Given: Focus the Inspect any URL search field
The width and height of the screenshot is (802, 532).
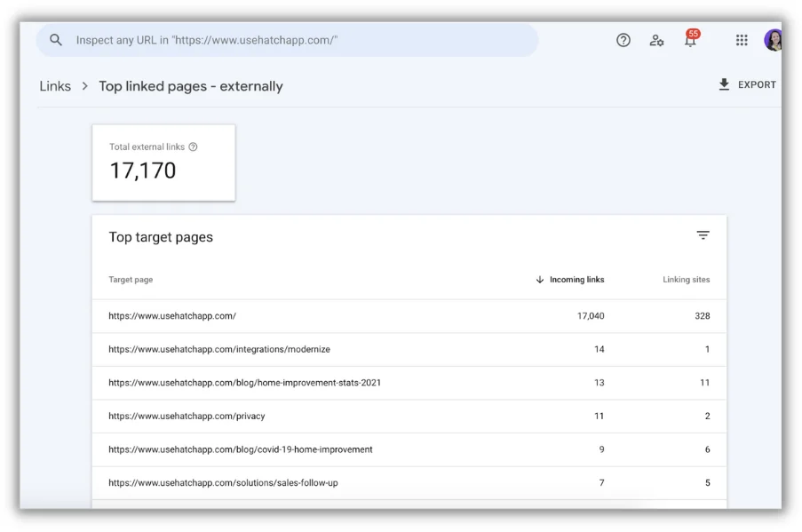Looking at the screenshot, I should pos(287,40).
